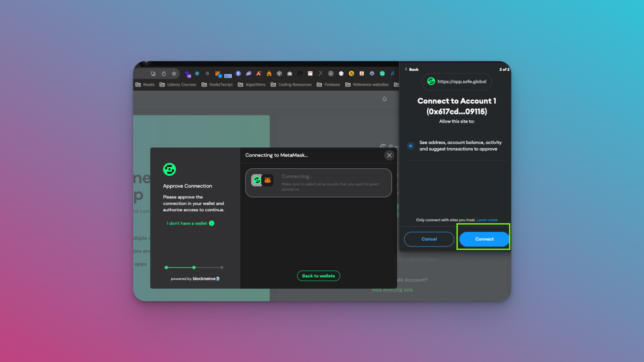This screenshot has width=644, height=362.
Task: Click the https://app.safe.global site pill
Action: 457,82
